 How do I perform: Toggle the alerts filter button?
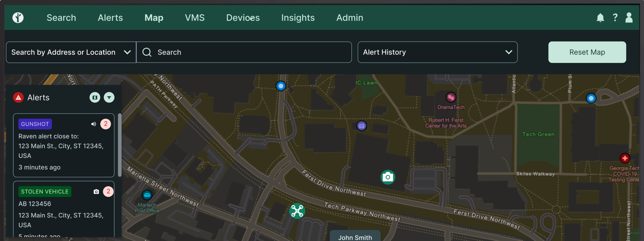tap(109, 98)
